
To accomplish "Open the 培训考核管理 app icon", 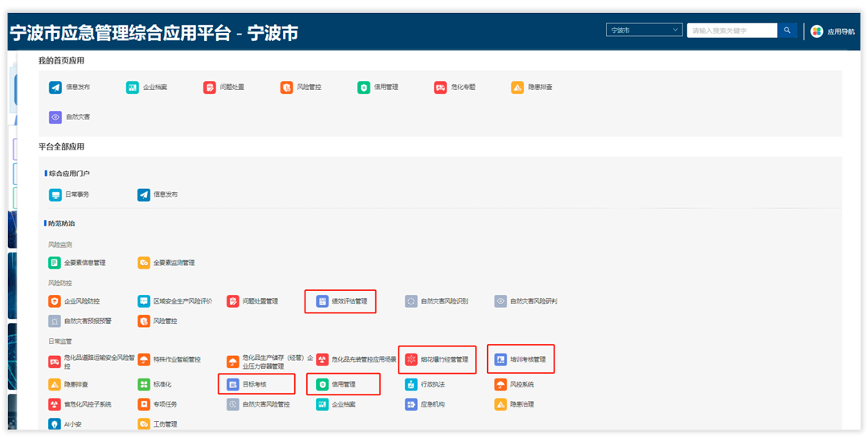I will click(501, 359).
